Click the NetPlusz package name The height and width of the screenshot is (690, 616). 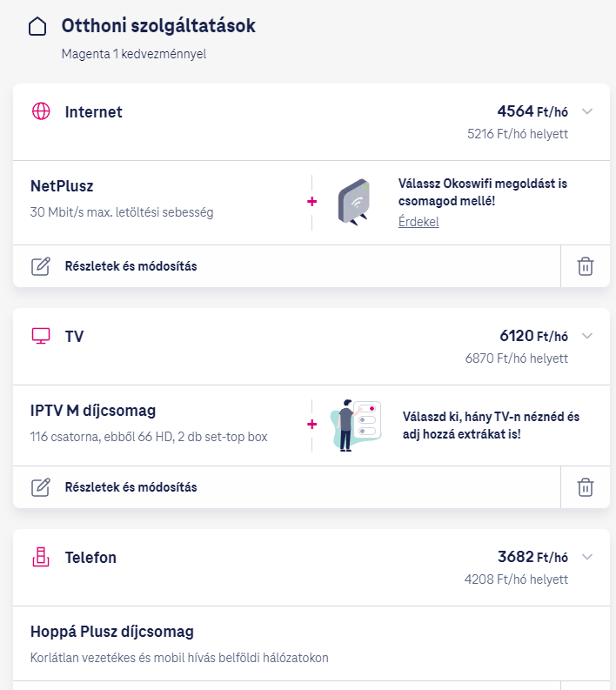(x=62, y=185)
